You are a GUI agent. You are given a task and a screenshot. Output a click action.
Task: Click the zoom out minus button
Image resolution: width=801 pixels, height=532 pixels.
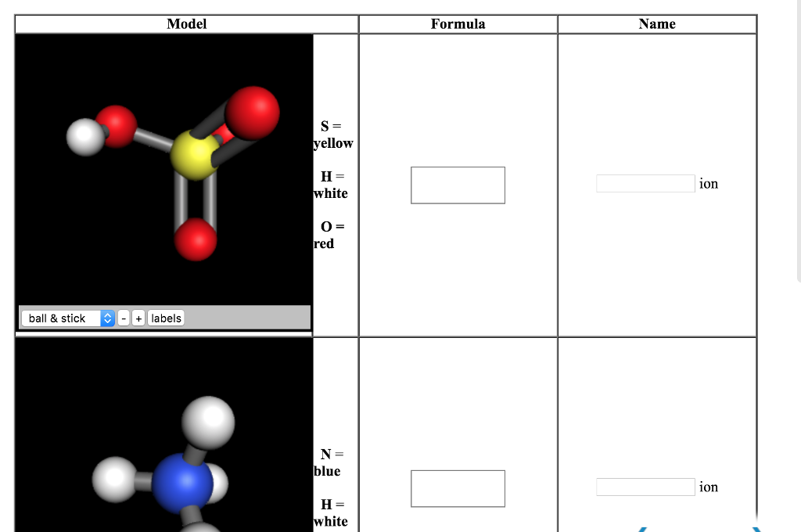point(123,318)
